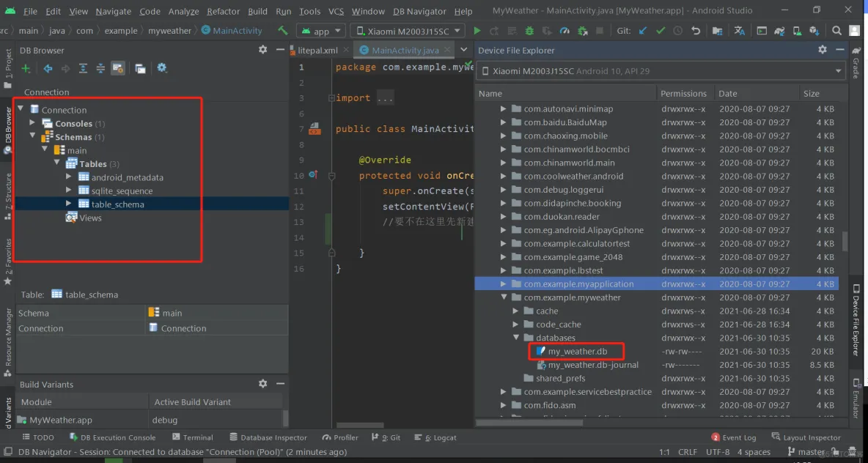
Task: Click Expand All icon in DB Browser
Action: pos(83,69)
